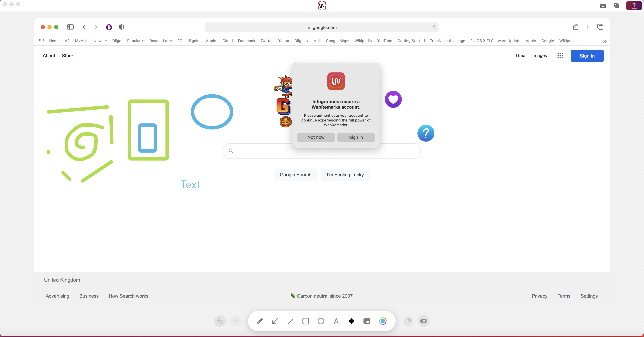Screen dimensions: 644x337
Task: Show the Safari tab overview
Action: pos(600,27)
